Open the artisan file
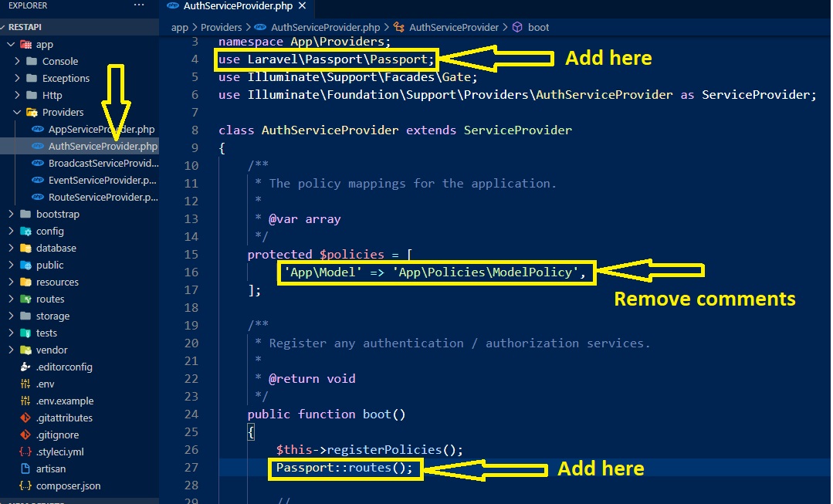This screenshot has width=833, height=504. click(50, 469)
